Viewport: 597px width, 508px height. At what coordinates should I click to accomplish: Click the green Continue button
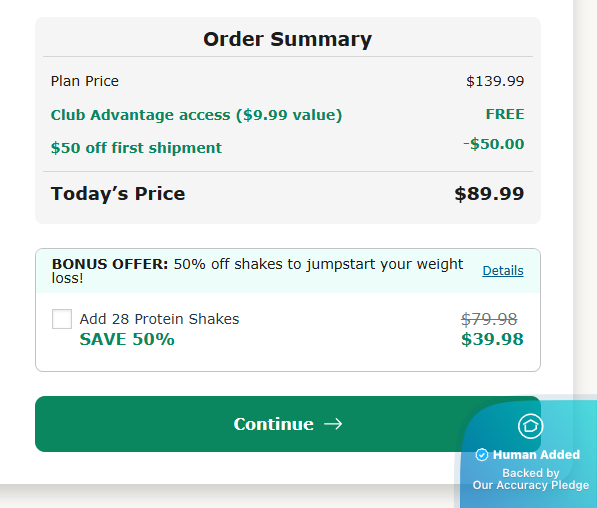pyautogui.click(x=288, y=424)
